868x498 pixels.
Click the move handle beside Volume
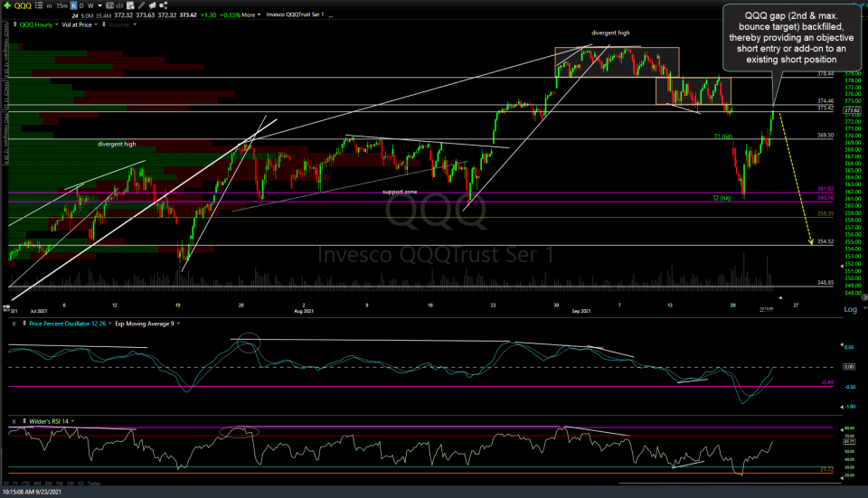click(103, 24)
